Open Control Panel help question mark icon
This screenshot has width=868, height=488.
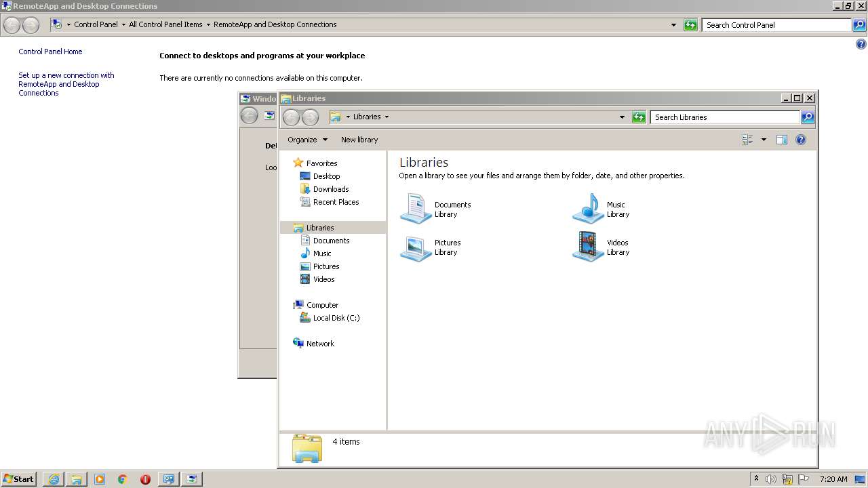pyautogui.click(x=861, y=45)
